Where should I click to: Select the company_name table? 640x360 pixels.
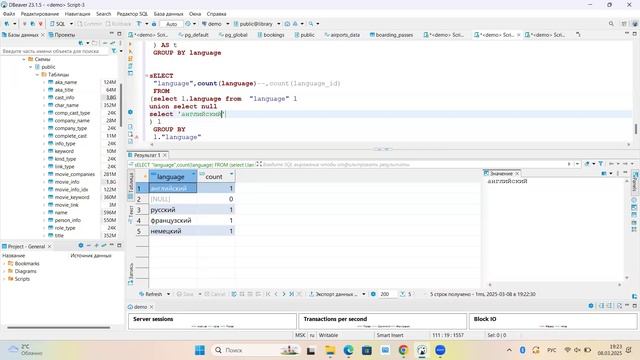pos(72,120)
